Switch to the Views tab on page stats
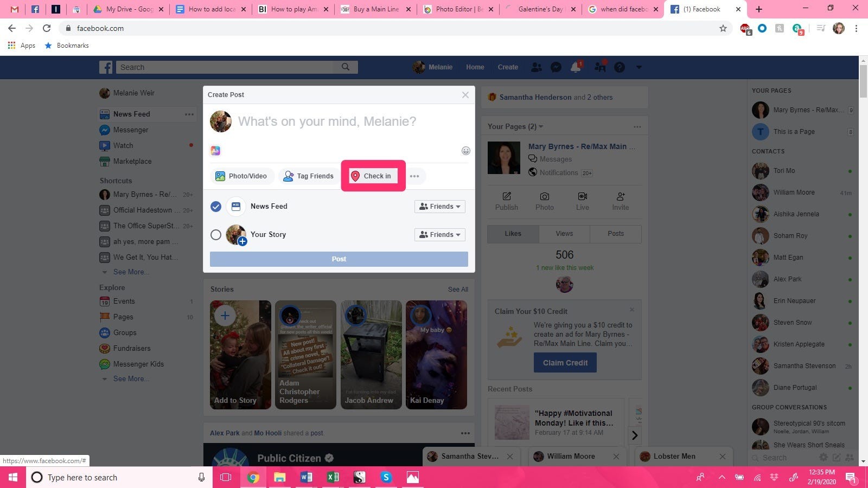Viewport: 868px width, 488px height. point(564,234)
